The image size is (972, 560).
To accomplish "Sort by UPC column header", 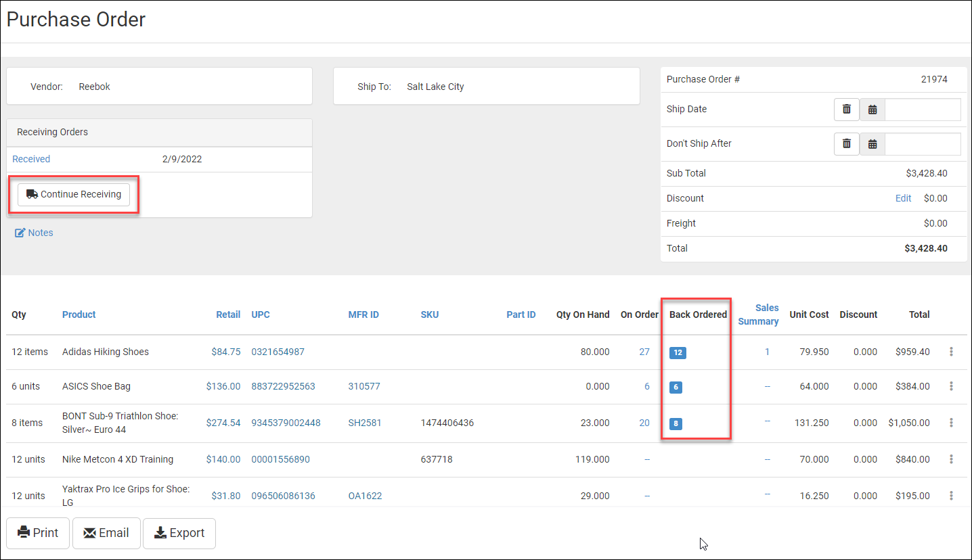I will pyautogui.click(x=261, y=314).
